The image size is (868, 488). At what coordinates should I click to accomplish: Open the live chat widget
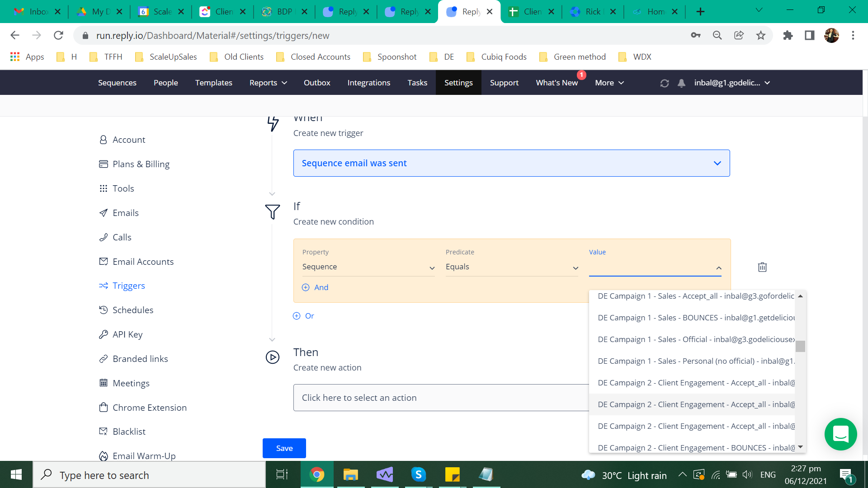point(840,434)
